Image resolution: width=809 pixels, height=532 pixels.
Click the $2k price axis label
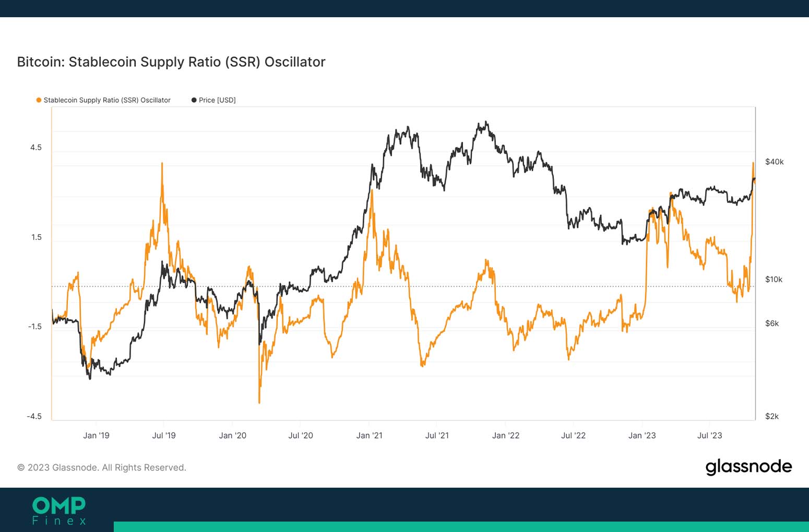coord(772,416)
